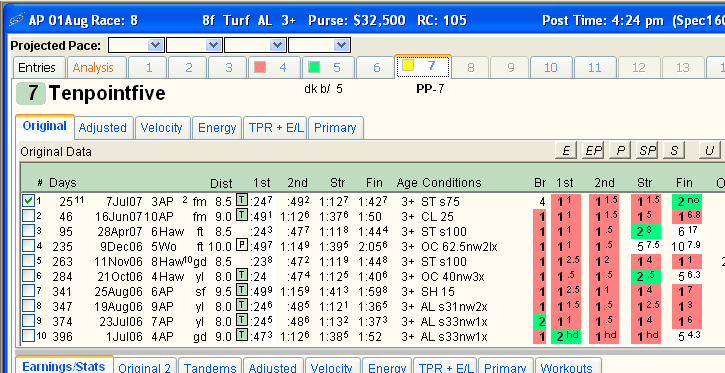This screenshot has height=373, width=725.
Task: Open the second Projected Pace dropdown
Action: [x=213, y=45]
